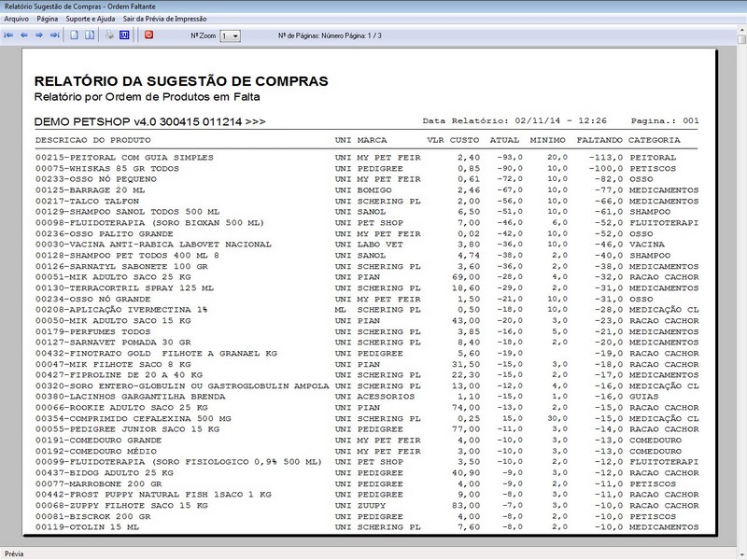Viewport: 747px width, 560px height.
Task: Open the Arquivo menu
Action: coord(17,17)
